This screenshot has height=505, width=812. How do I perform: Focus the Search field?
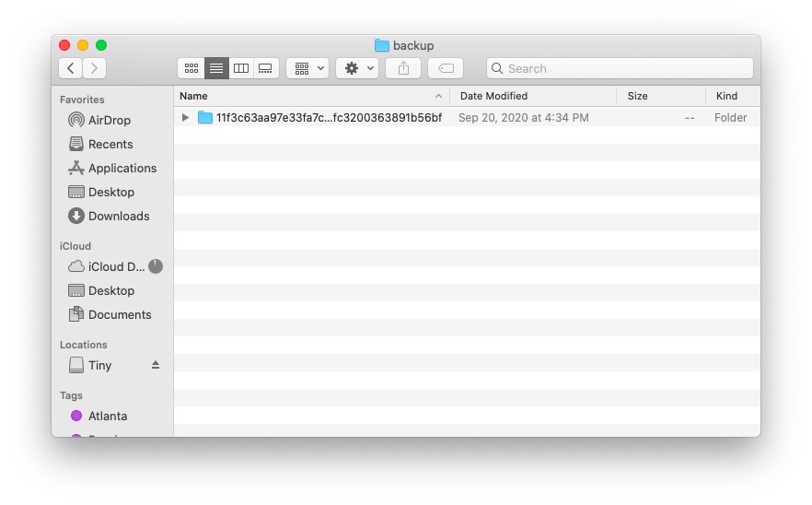click(x=620, y=68)
